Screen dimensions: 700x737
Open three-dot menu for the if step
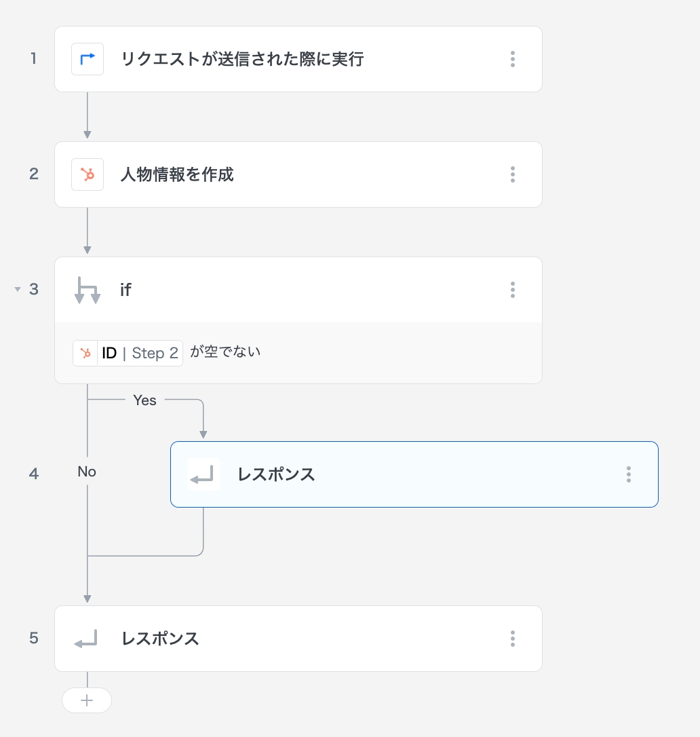point(513,290)
